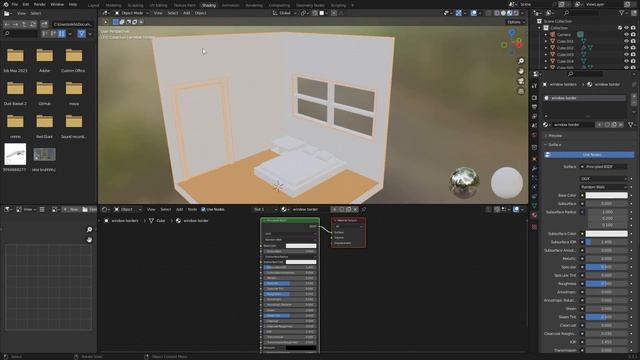Click the blue Use Nodes button

589,155
